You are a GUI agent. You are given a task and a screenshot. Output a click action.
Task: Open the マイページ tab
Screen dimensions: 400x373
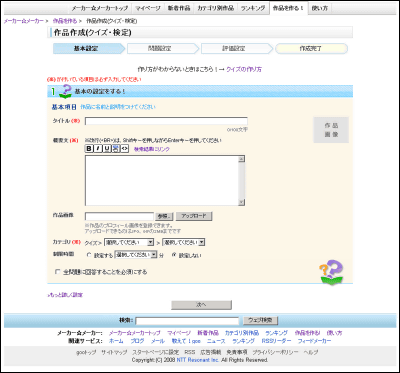pyautogui.click(x=148, y=8)
